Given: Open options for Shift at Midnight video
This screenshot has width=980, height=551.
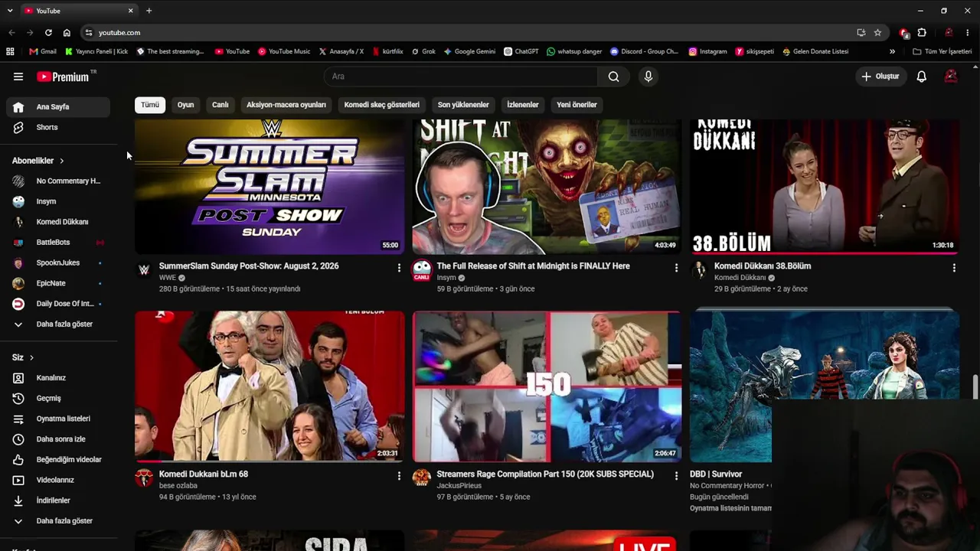Looking at the screenshot, I should click(676, 268).
